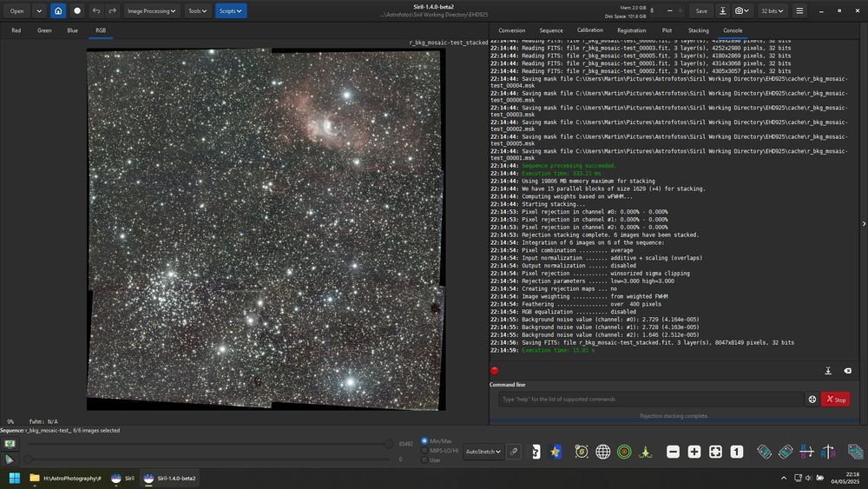This screenshot has height=489, width=868.
Task: Open the Registration tab
Action: click(631, 30)
